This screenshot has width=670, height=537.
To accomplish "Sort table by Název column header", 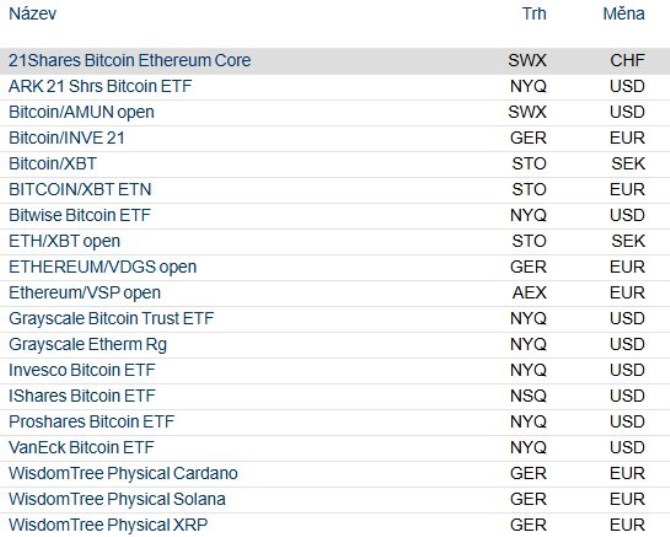I will click(x=32, y=14).
